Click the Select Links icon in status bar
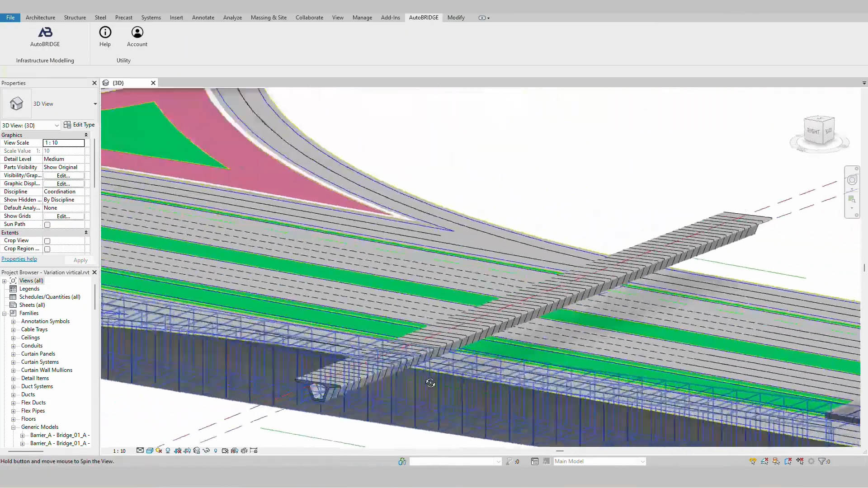Image resolution: width=868 pixels, height=488 pixels. click(x=753, y=461)
